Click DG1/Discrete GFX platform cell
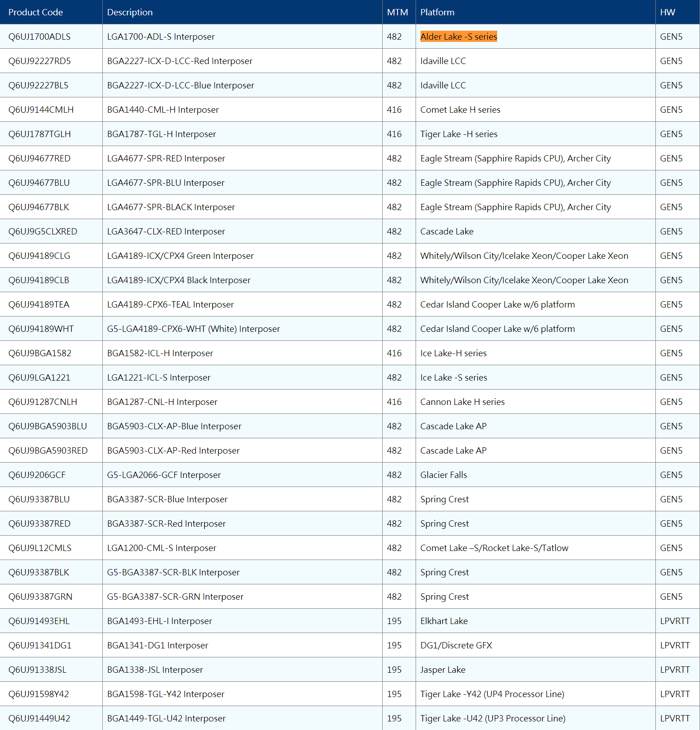 456,645
